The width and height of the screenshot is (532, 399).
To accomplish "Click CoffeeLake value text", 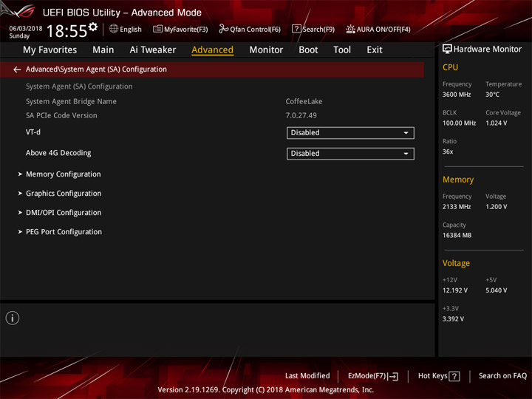I will pos(304,101).
